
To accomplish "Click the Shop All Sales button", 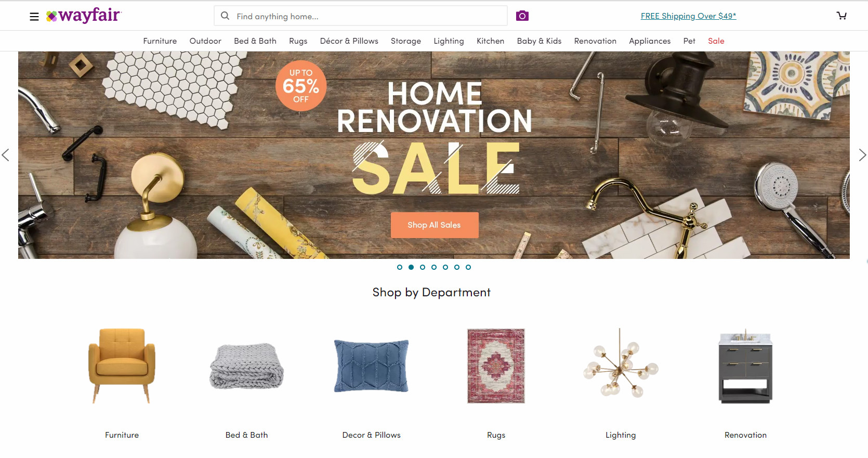I will pyautogui.click(x=435, y=225).
